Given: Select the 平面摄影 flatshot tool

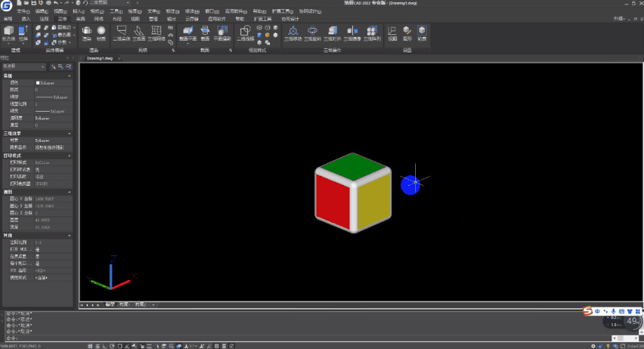Looking at the screenshot, I should pyautogui.click(x=222, y=34).
